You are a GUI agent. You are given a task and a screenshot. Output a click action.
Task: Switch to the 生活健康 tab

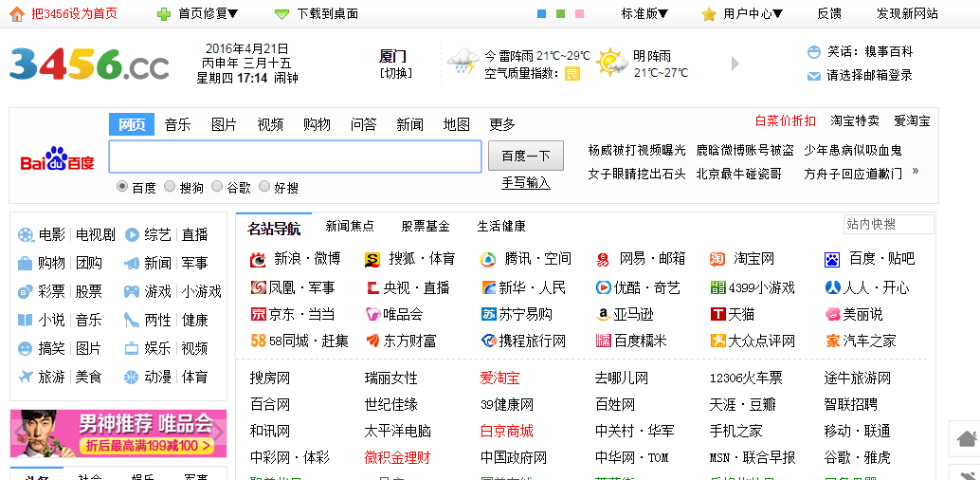[x=501, y=226]
